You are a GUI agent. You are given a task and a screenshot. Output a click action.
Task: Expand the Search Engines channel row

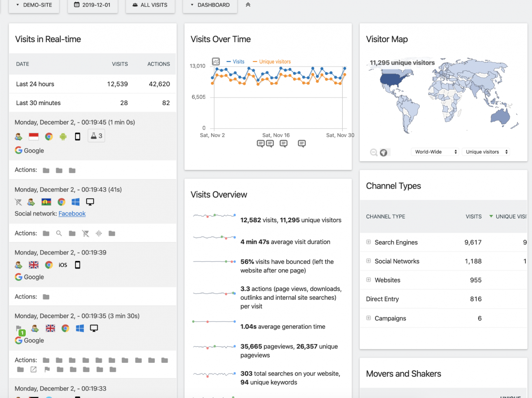pos(368,242)
